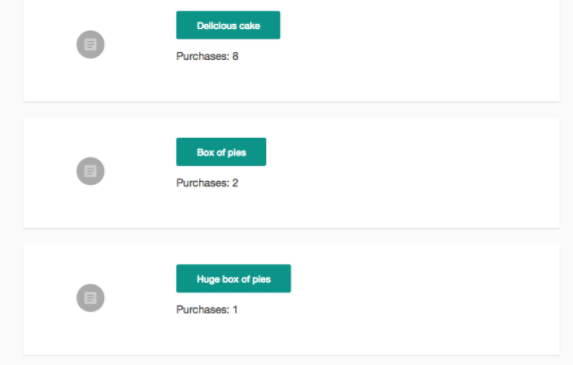Image resolution: width=573 pixels, height=365 pixels.
Task: Choose the Box of pies button
Action: pyautogui.click(x=221, y=152)
